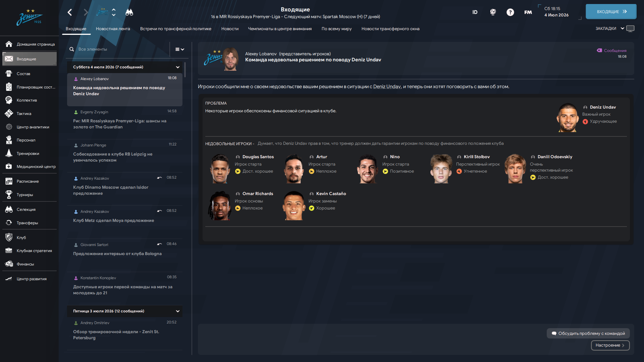Open the ID icon in top bar
This screenshot has width=644, height=362.
point(475,12)
